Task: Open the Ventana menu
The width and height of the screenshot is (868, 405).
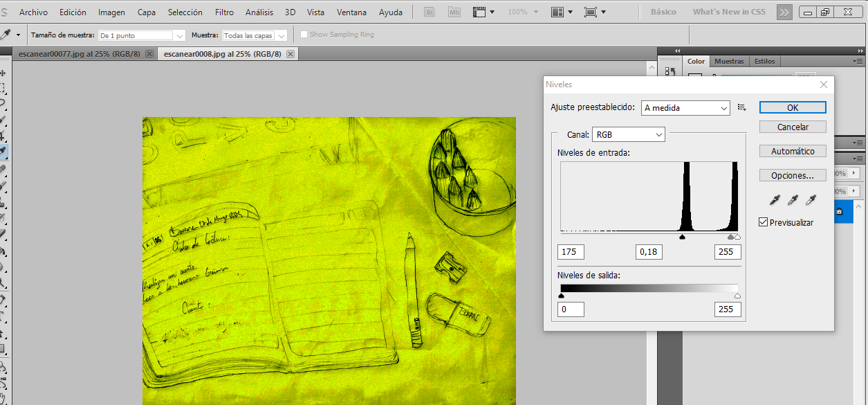Action: tap(352, 12)
